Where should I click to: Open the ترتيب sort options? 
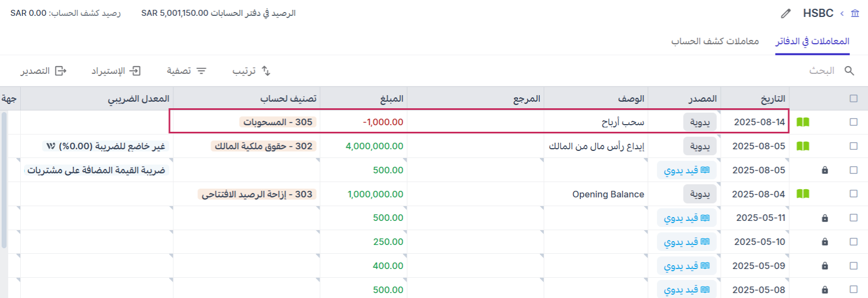point(252,71)
